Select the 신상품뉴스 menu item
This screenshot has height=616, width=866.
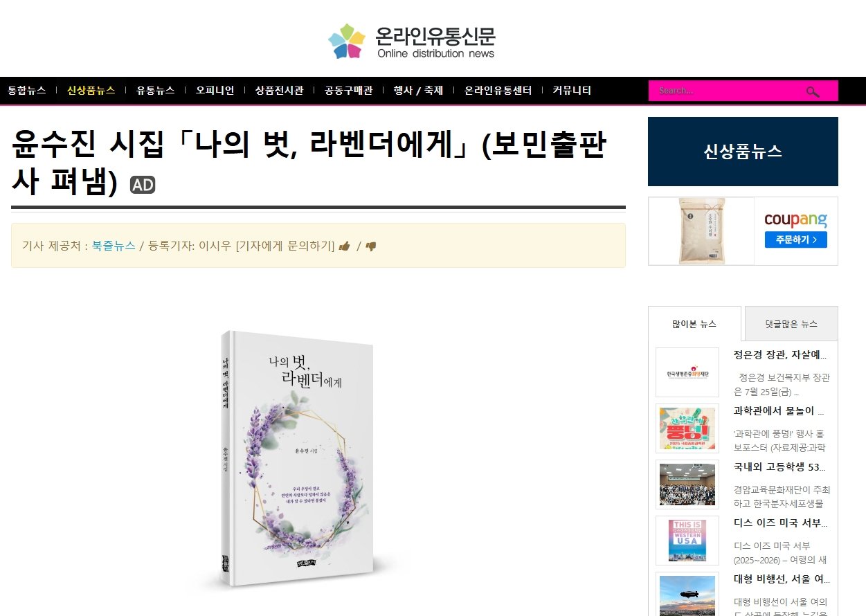point(91,91)
